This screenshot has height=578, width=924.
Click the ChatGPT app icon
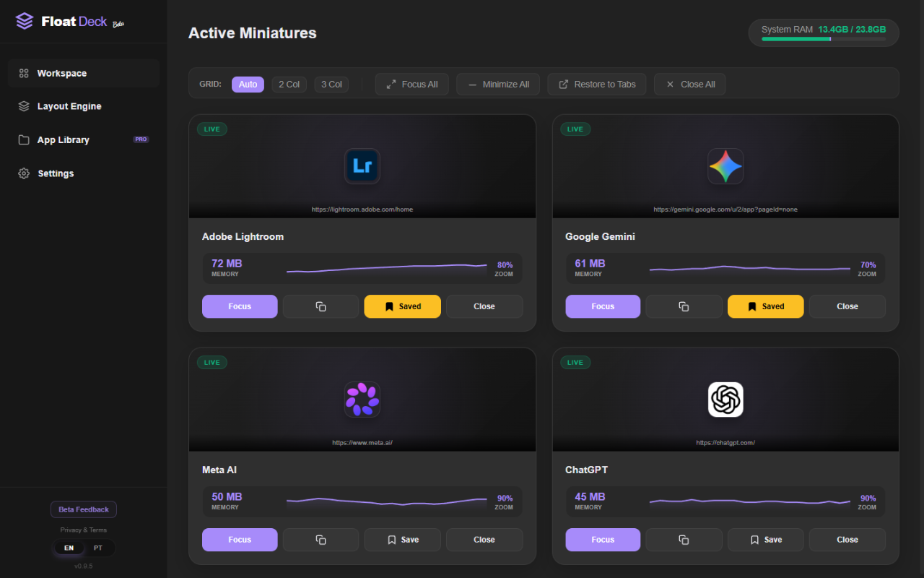[725, 400]
